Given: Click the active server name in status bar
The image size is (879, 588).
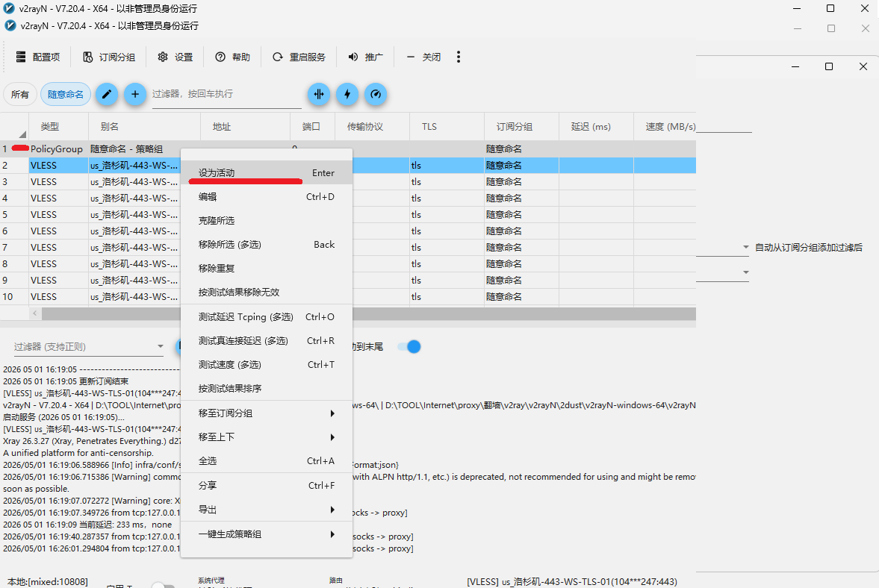Looking at the screenshot, I should click(572, 582).
